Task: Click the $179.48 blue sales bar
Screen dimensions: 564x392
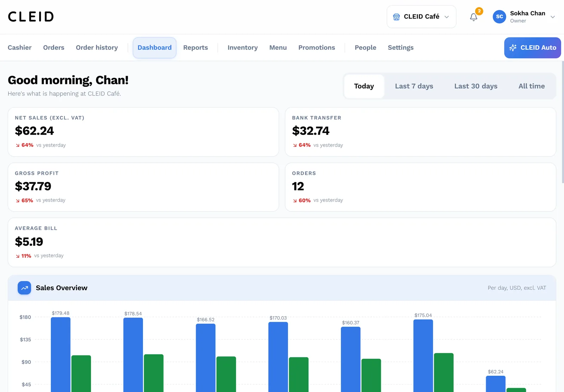Action: click(61, 354)
